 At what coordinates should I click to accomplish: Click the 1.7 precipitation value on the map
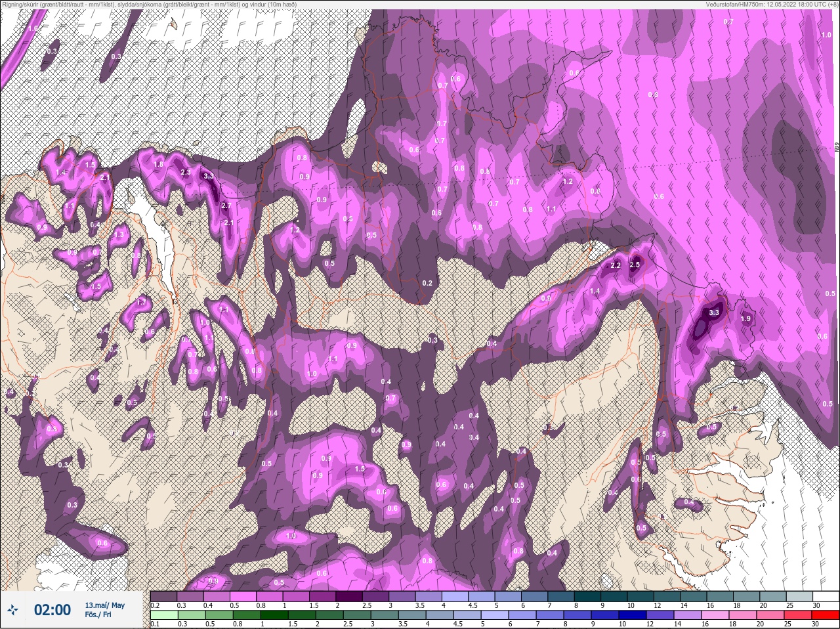pos(142,301)
